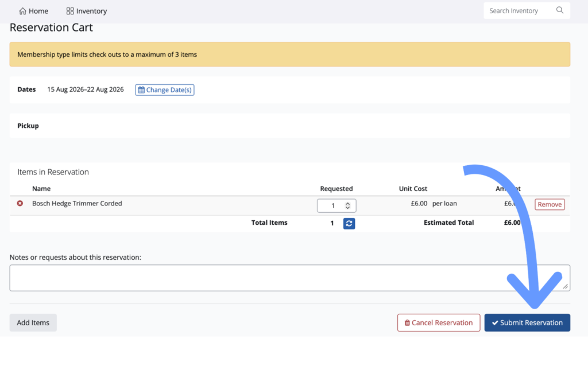Screen dimensions: 588x370
Task: Open the Home menu item
Action: (33, 11)
